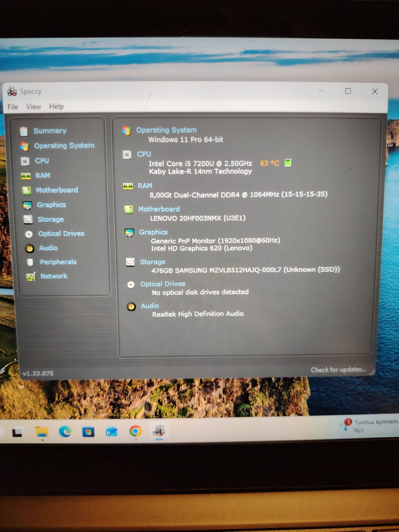Click the RAM icon in summary panel
Screen dimensions: 399x532
coord(128,186)
